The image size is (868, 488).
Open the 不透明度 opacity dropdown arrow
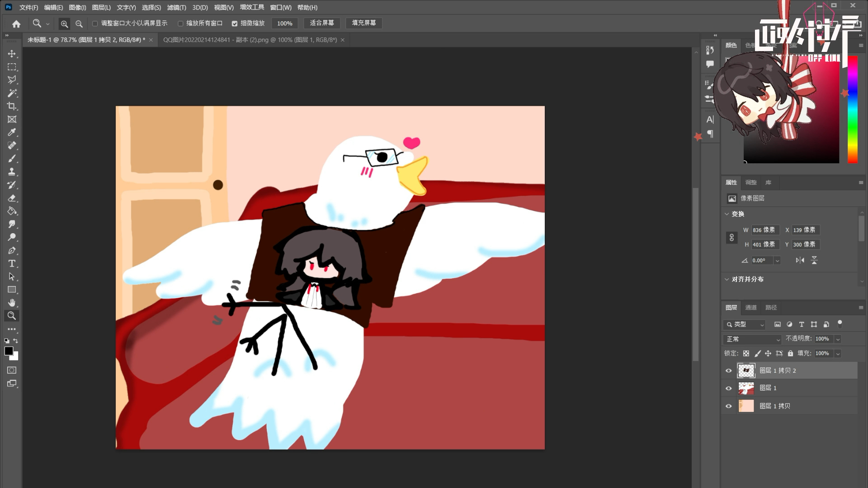point(838,339)
